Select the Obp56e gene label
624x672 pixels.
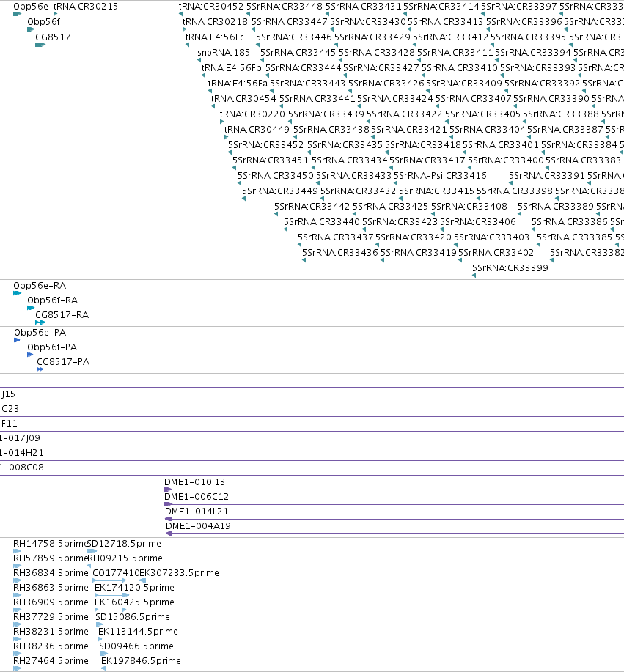pos(31,7)
